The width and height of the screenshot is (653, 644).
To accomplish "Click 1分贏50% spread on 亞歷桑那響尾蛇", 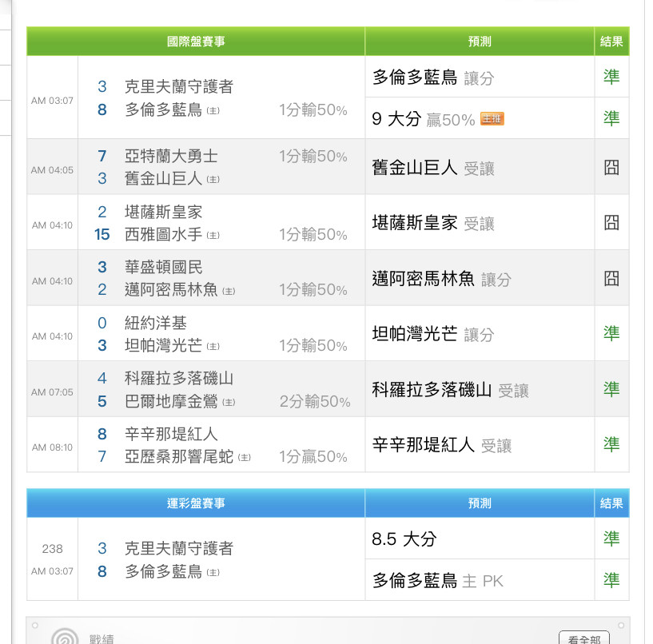I will (313, 457).
